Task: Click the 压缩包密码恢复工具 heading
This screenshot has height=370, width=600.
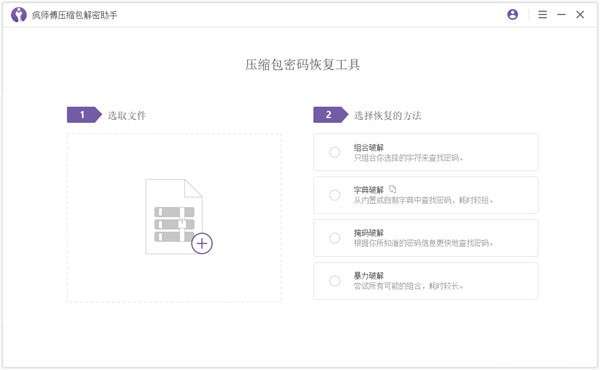Action: coord(302,65)
